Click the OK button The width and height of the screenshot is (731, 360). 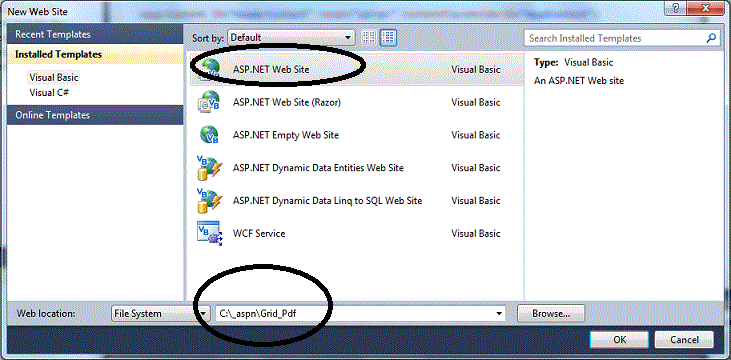click(x=619, y=339)
